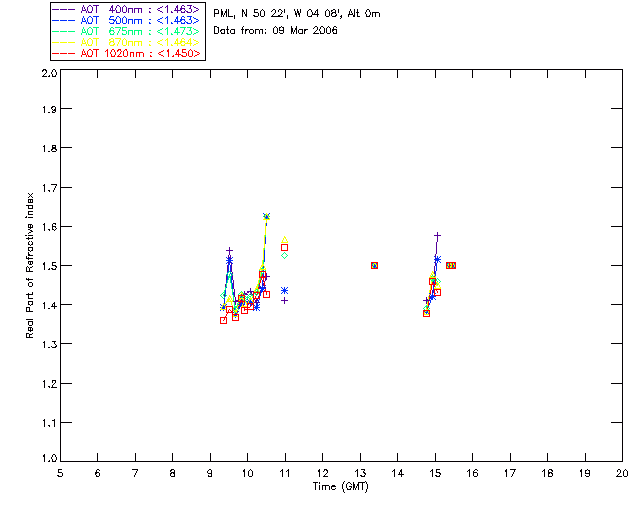The width and height of the screenshot is (640, 512).
Task: Click the 1.0 y-axis tick label
Action: pyautogui.click(x=49, y=459)
